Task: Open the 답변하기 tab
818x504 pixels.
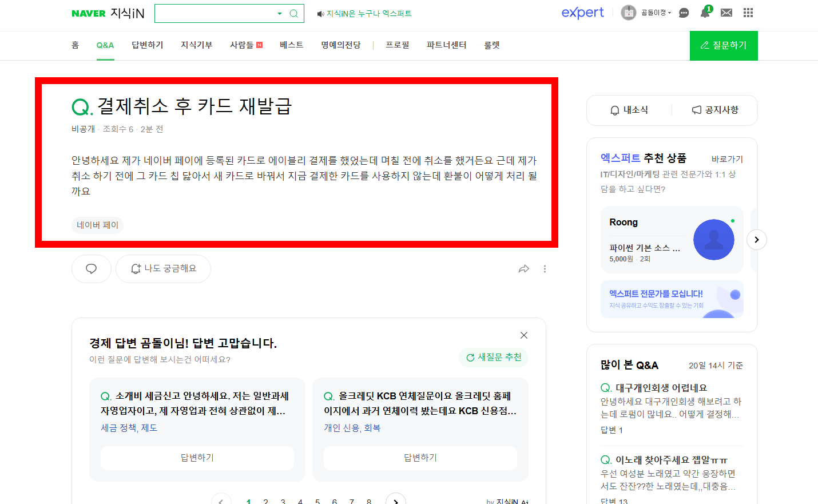Action: [x=148, y=45]
